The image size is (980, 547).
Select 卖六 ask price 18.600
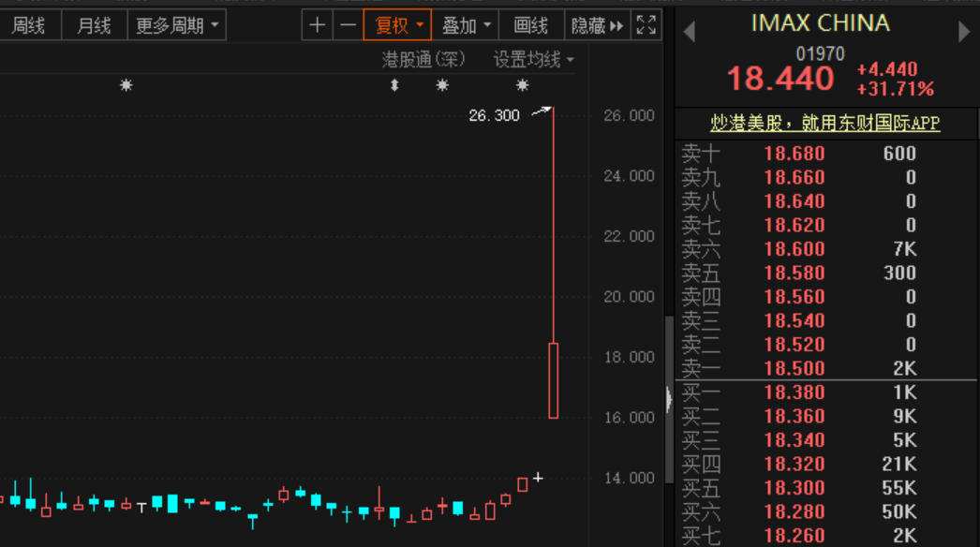794,249
